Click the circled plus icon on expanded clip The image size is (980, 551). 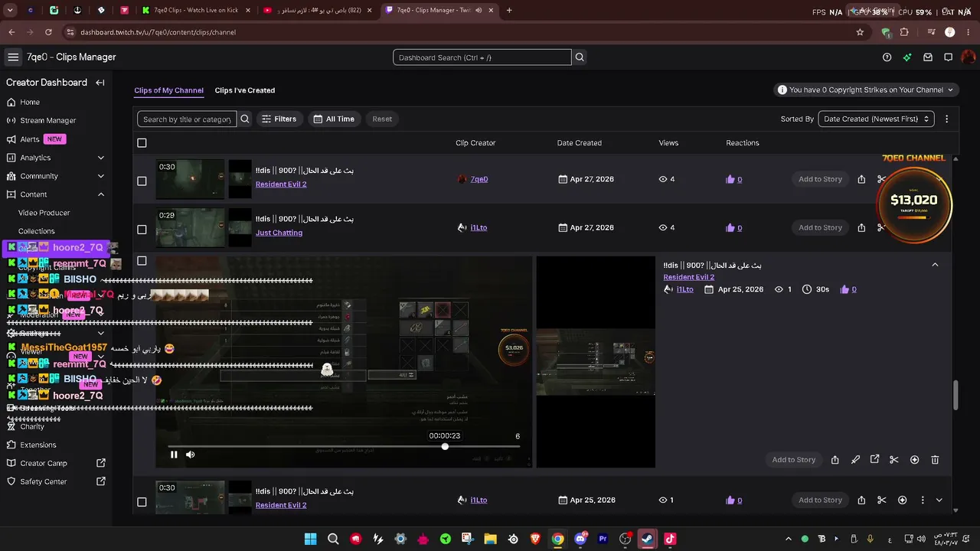click(914, 460)
